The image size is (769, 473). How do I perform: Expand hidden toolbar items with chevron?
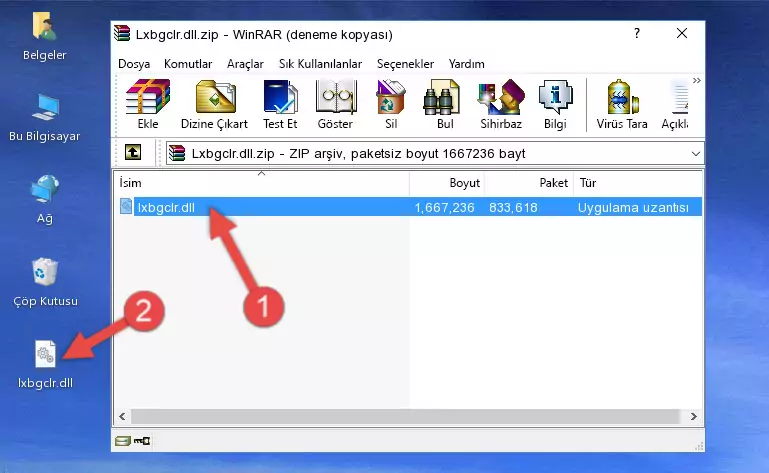tap(697, 80)
